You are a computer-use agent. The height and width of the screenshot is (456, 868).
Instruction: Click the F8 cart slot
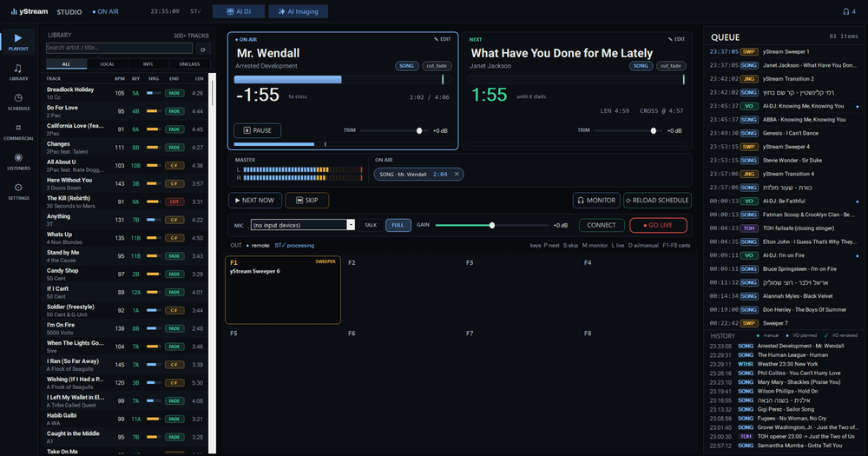coord(635,360)
